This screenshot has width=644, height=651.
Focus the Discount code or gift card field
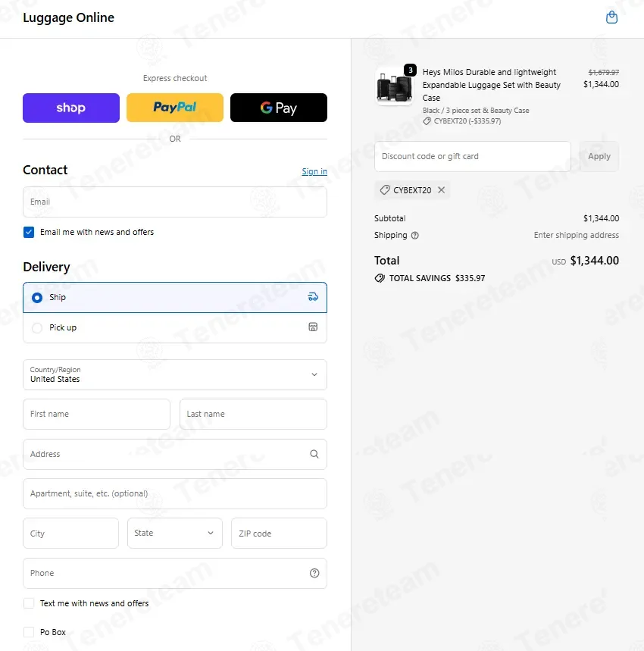[x=472, y=157]
